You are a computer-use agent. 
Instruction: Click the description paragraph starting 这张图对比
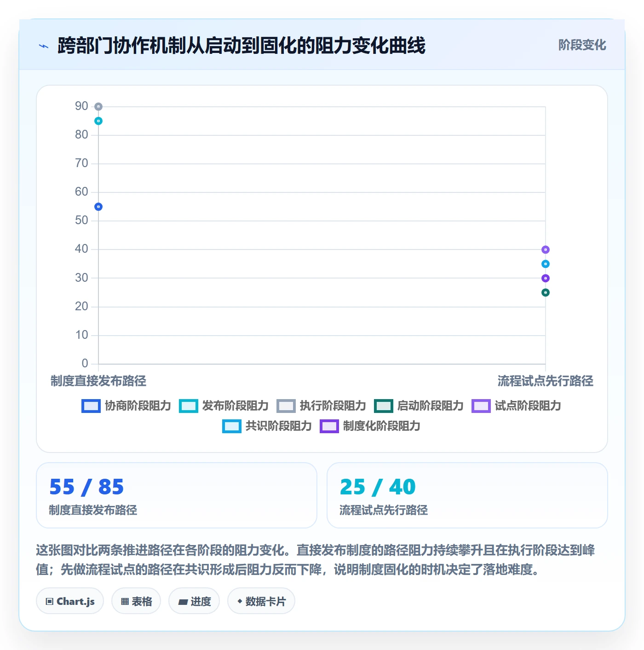316,560
